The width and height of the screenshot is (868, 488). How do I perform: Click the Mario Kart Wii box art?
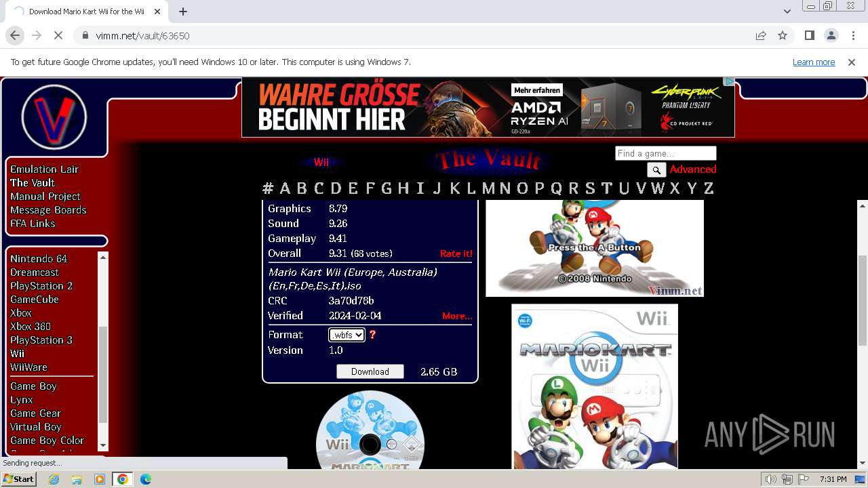[595, 386]
